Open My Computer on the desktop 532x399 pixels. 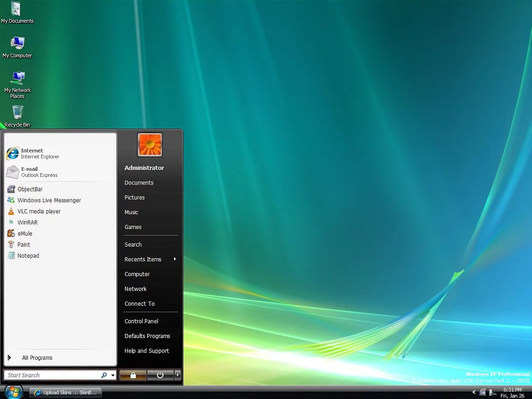(17, 47)
